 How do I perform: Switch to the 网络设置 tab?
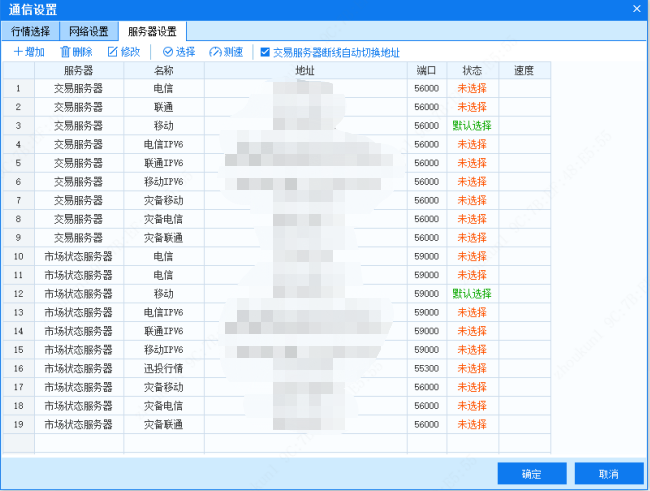(89, 31)
